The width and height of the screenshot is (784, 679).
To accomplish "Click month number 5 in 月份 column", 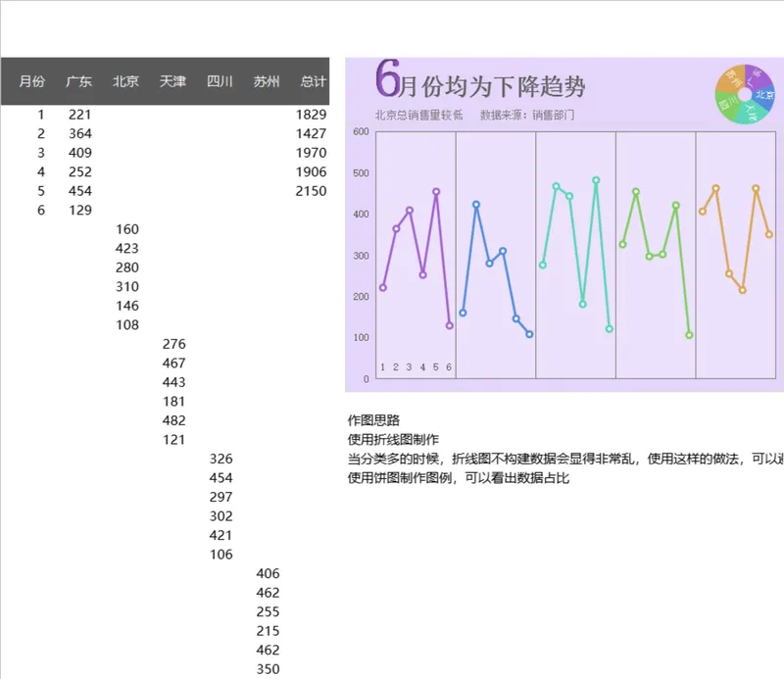I will pos(41,191).
